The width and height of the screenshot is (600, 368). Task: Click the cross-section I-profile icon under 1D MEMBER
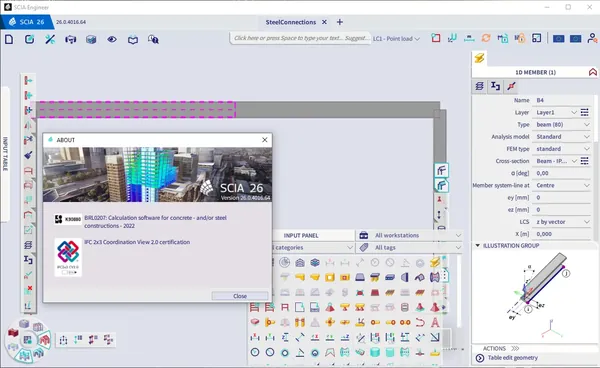click(x=495, y=86)
